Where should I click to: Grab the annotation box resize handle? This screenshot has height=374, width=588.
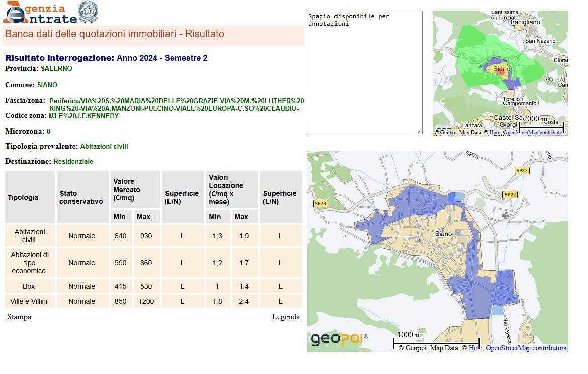pyautogui.click(x=419, y=131)
